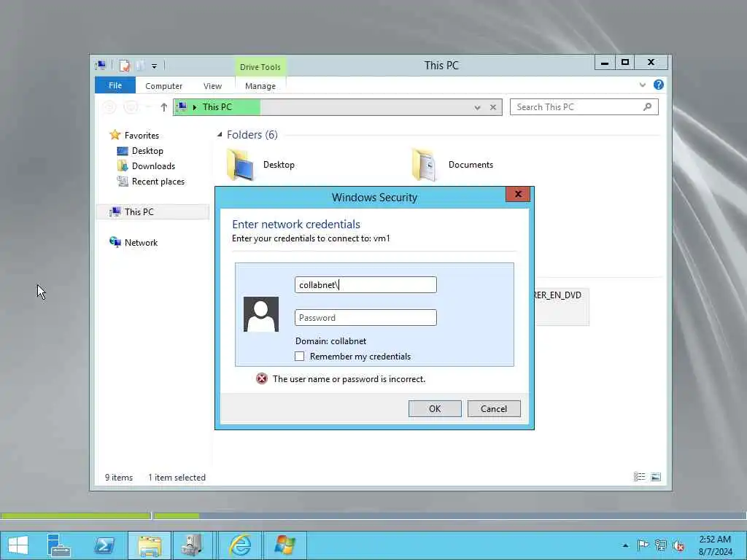Close the Windows Security dialog
The height and width of the screenshot is (560, 747).
[x=519, y=194]
